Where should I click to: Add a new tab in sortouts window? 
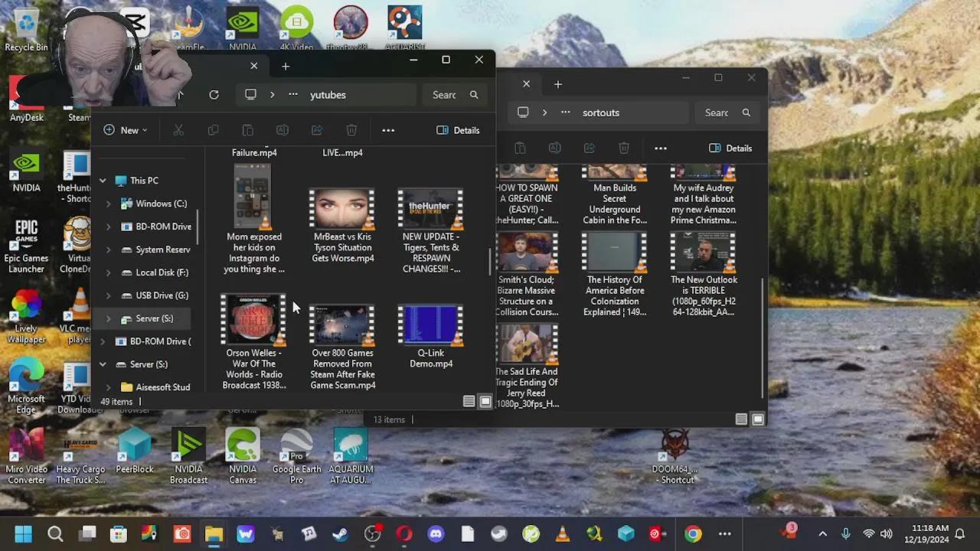[558, 84]
